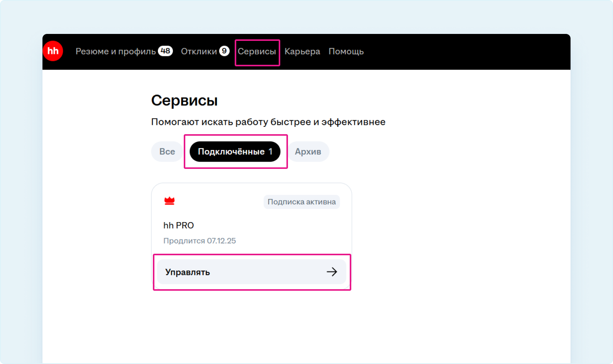Click the Помогают искать работу subtitle text
This screenshot has width=613, height=364.
coord(268,122)
